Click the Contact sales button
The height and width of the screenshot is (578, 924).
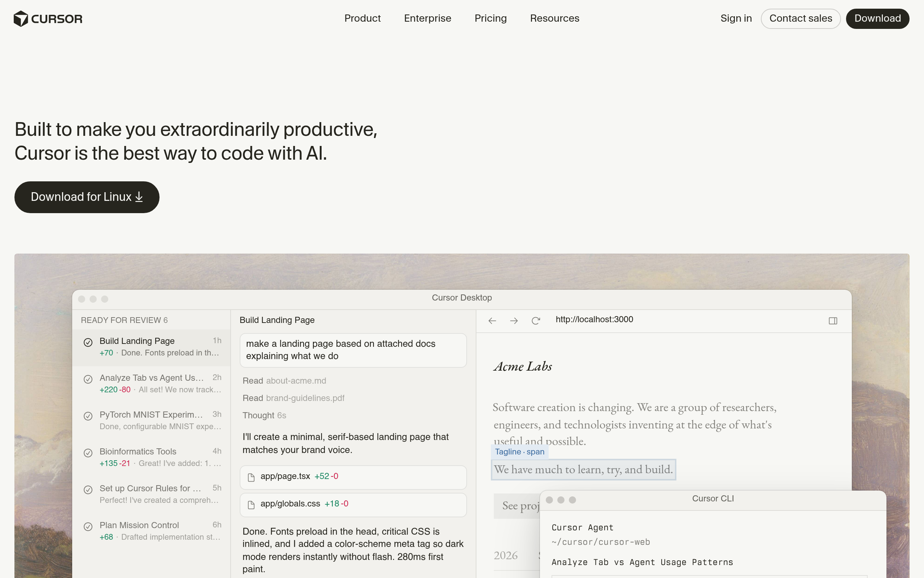coord(801,19)
